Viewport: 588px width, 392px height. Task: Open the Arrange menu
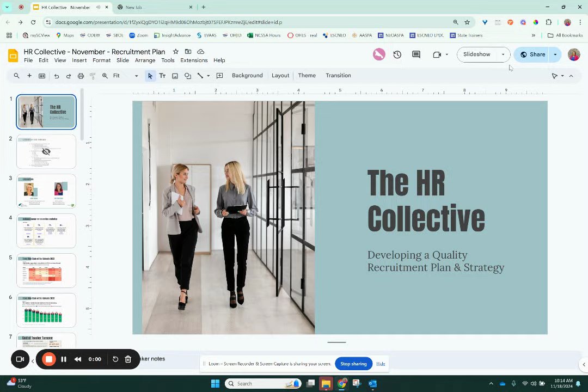145,60
